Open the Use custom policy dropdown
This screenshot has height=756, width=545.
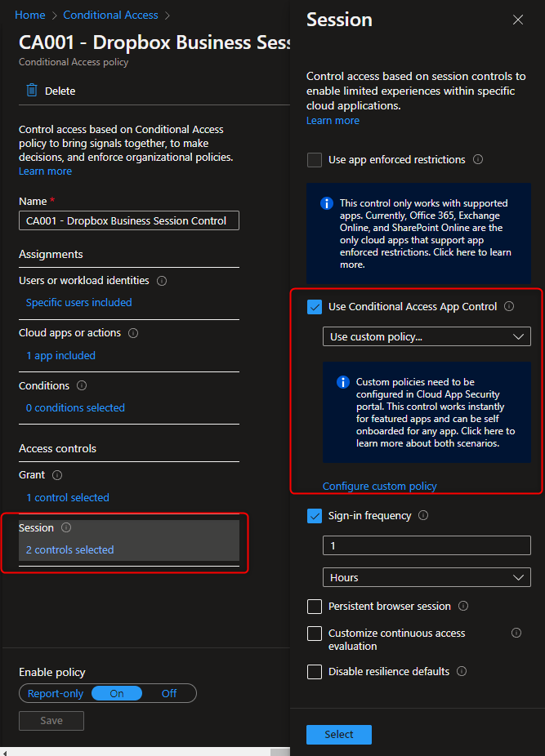[x=427, y=336]
